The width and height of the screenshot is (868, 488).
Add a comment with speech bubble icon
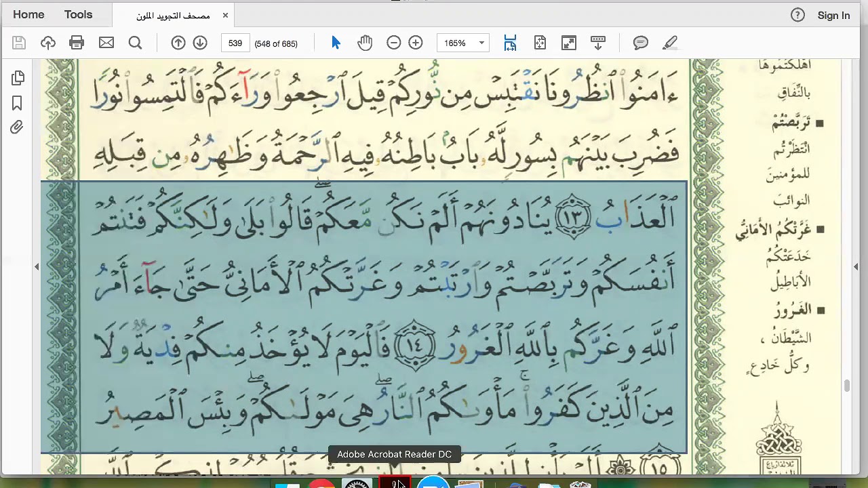[x=641, y=43]
